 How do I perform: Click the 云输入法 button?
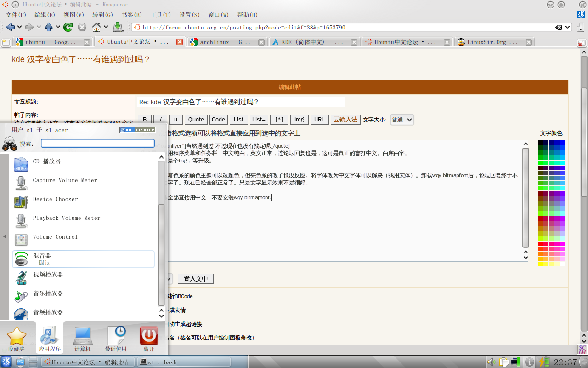coord(345,120)
